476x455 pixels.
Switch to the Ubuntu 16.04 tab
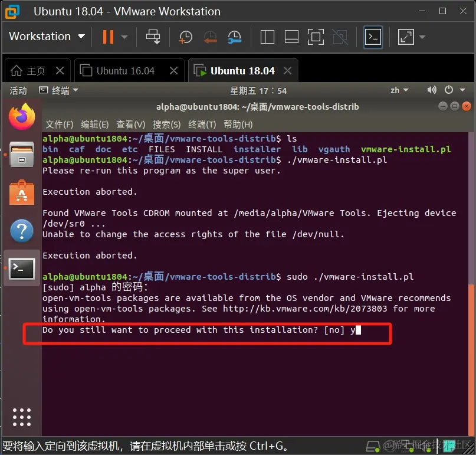(x=117, y=71)
